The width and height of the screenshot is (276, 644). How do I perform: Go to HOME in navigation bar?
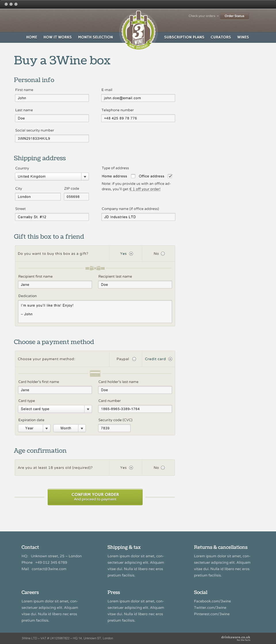tap(32, 37)
